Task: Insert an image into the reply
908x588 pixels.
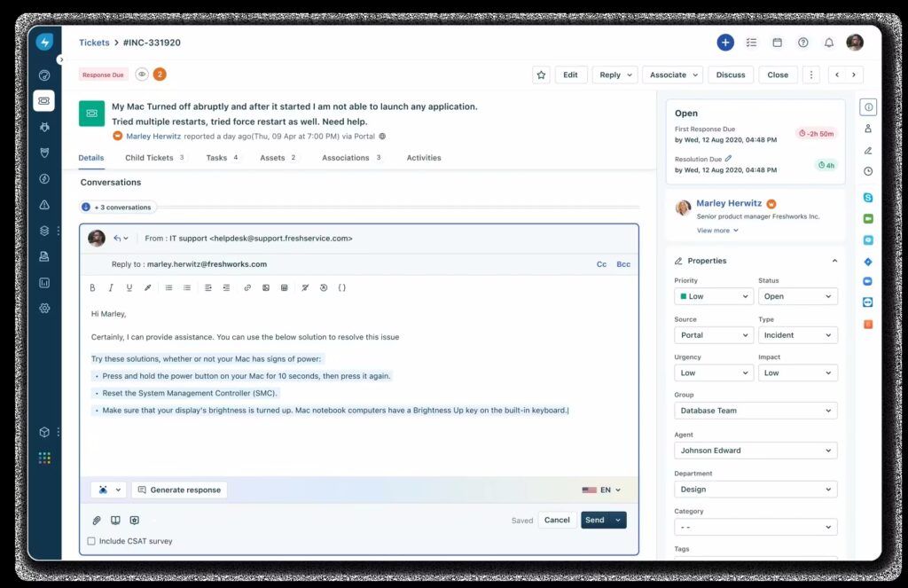Action: click(266, 287)
